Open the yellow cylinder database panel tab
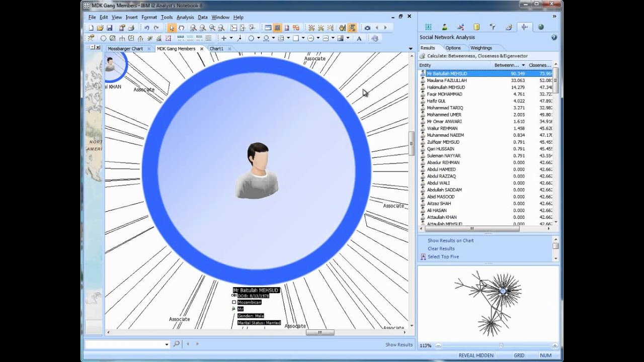Image resolution: width=644 pixels, height=362 pixels. 476,27
